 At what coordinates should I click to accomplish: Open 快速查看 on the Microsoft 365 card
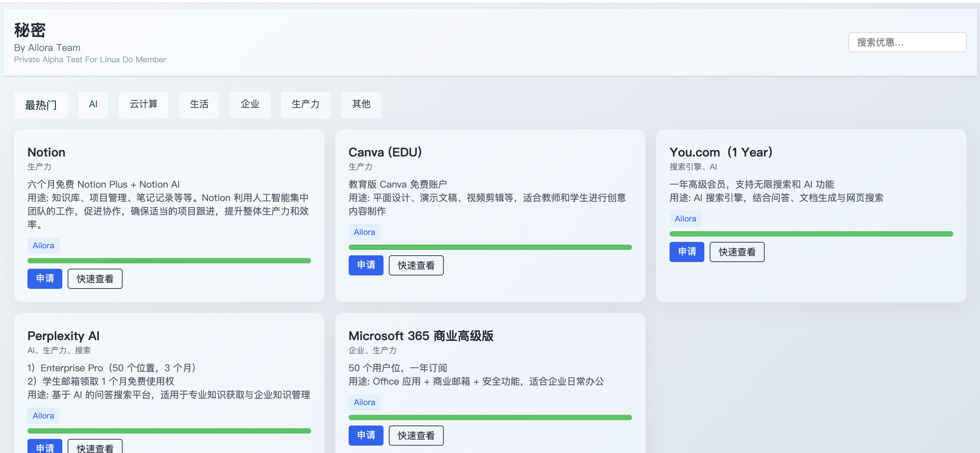point(416,436)
